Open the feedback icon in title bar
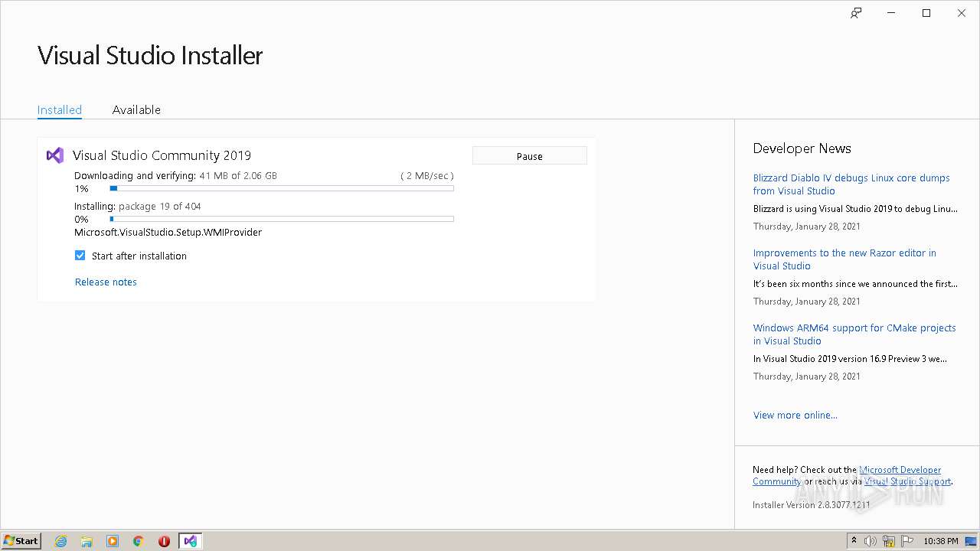The image size is (980, 551). pos(856,13)
